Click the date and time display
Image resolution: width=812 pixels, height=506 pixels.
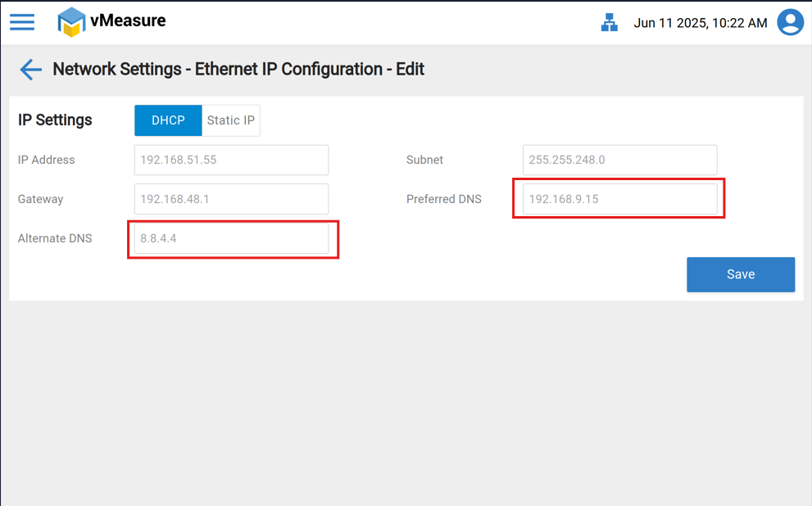coord(700,23)
